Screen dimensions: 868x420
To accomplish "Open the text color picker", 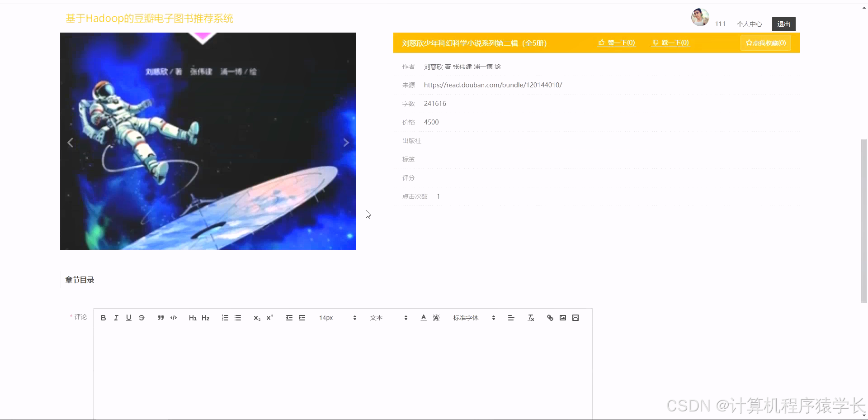I will click(424, 318).
